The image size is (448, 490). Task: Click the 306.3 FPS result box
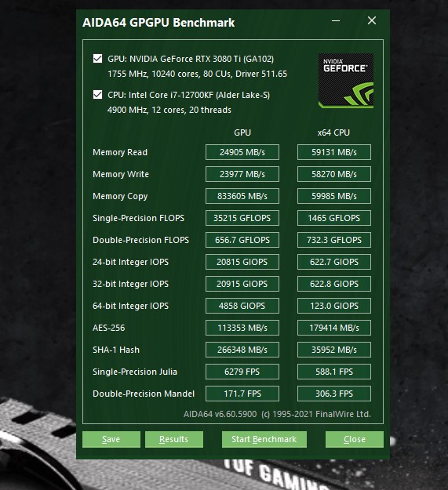(x=334, y=394)
